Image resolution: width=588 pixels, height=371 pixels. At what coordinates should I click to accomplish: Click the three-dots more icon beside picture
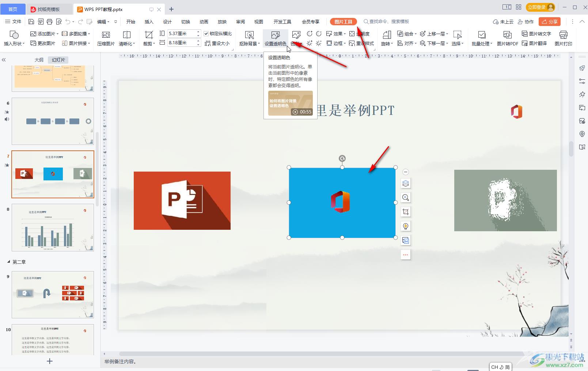(x=405, y=255)
